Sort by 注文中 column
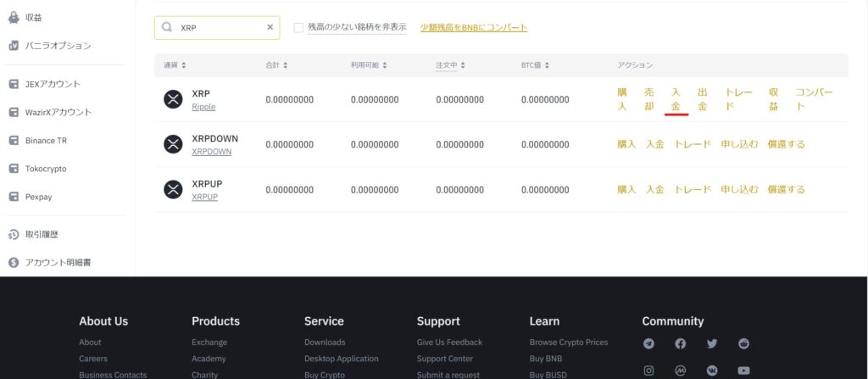 (451, 65)
